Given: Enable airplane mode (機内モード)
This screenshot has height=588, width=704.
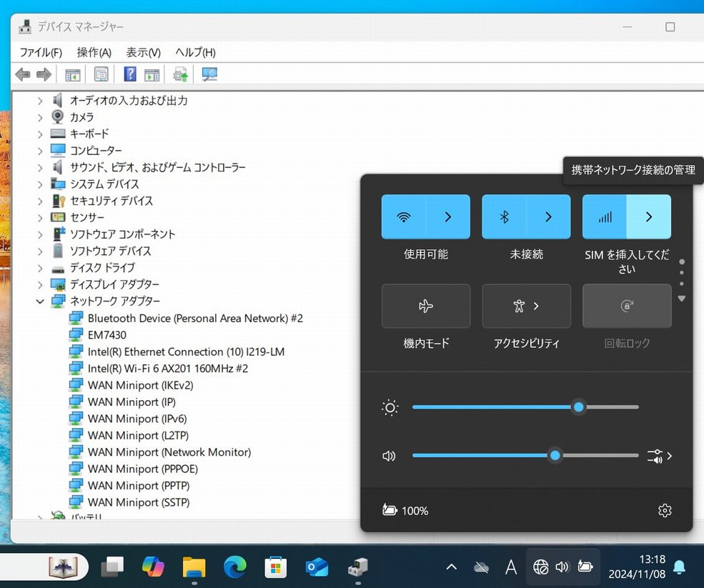Looking at the screenshot, I should point(426,307).
